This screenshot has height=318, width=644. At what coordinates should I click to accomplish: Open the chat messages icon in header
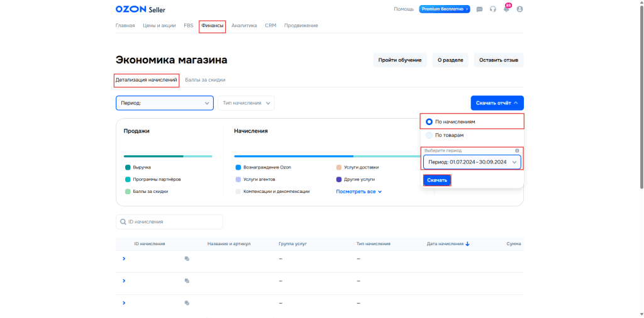[480, 9]
